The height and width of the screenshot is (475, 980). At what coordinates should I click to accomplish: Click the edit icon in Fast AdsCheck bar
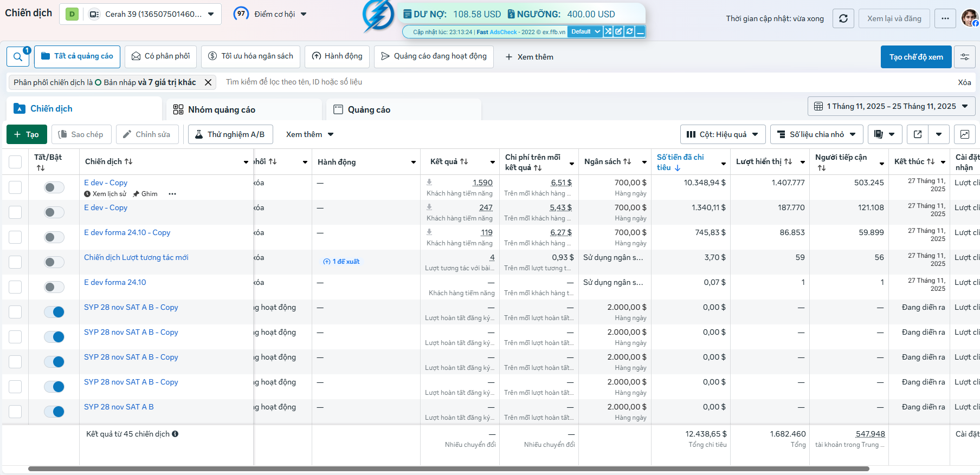(618, 32)
